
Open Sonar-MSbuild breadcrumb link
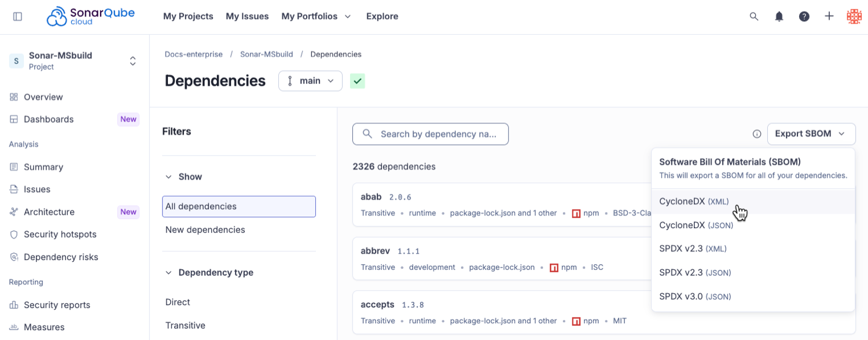click(267, 54)
